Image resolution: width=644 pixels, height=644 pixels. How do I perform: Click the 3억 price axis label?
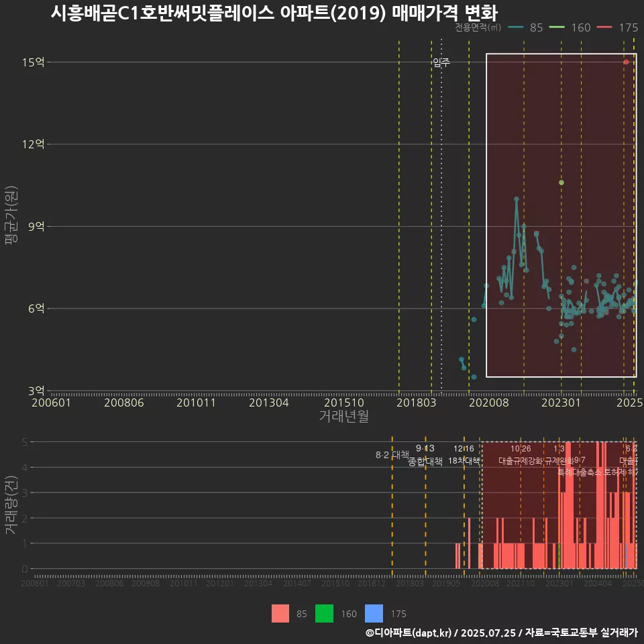point(36,390)
